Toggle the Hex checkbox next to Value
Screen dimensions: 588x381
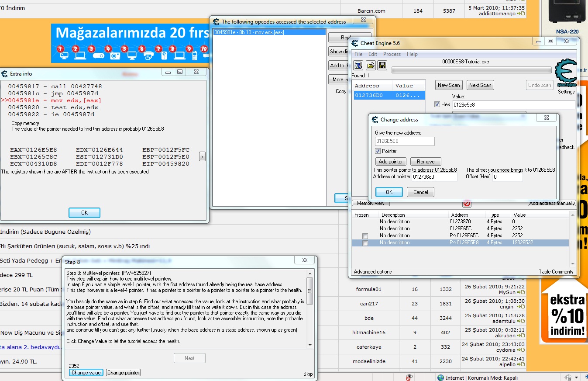point(437,104)
